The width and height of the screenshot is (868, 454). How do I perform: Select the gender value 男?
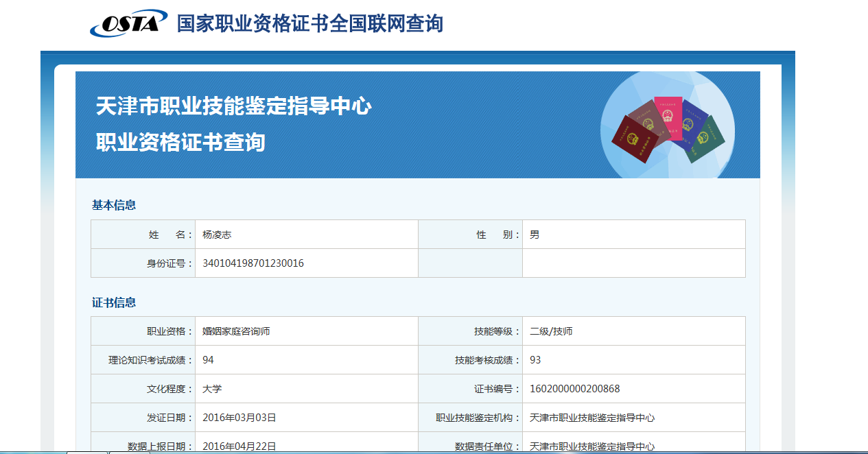click(535, 235)
